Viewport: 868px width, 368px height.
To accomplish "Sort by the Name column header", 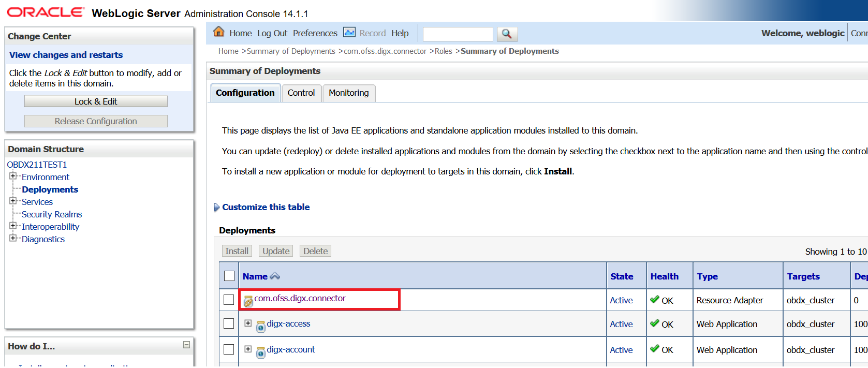I will click(255, 276).
